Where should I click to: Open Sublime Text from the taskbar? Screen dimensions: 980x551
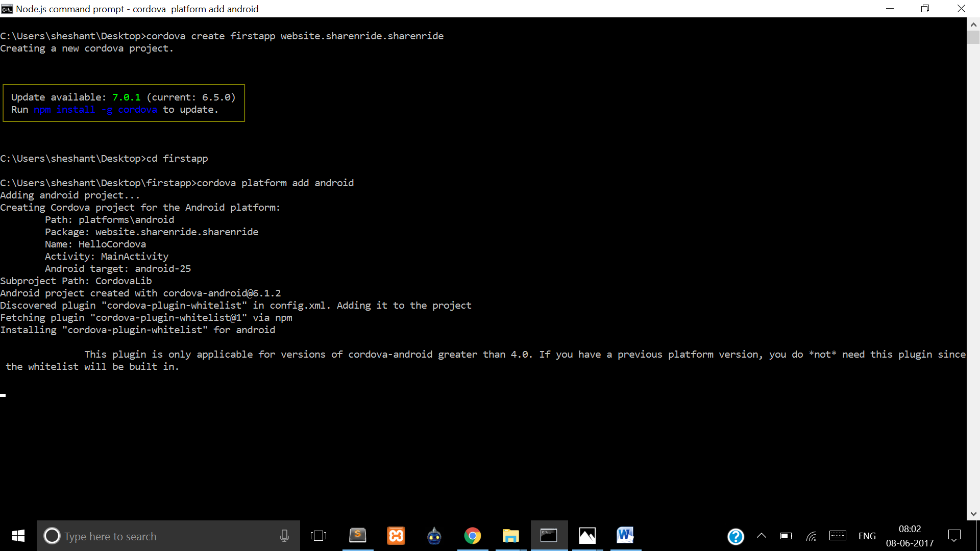(x=358, y=536)
